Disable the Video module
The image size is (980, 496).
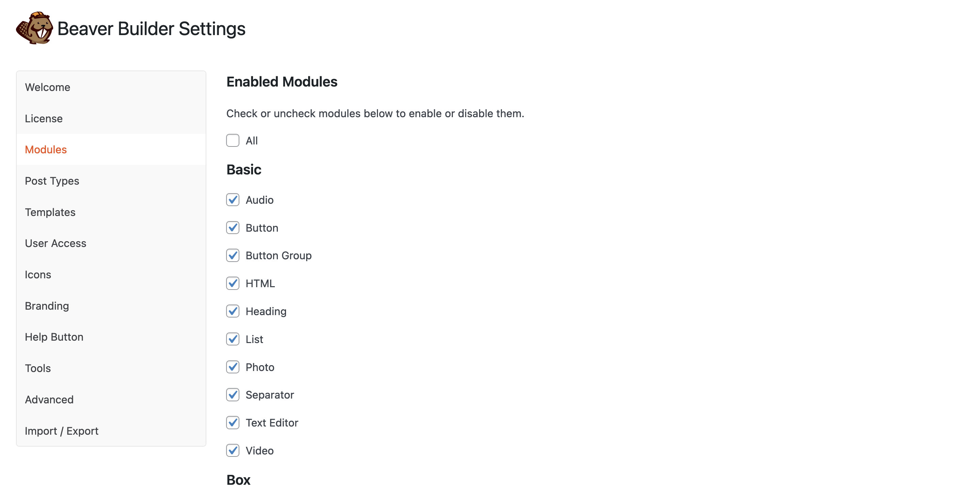tap(233, 450)
